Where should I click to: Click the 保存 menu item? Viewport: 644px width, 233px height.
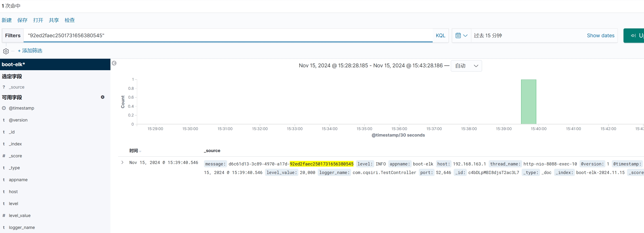click(22, 20)
